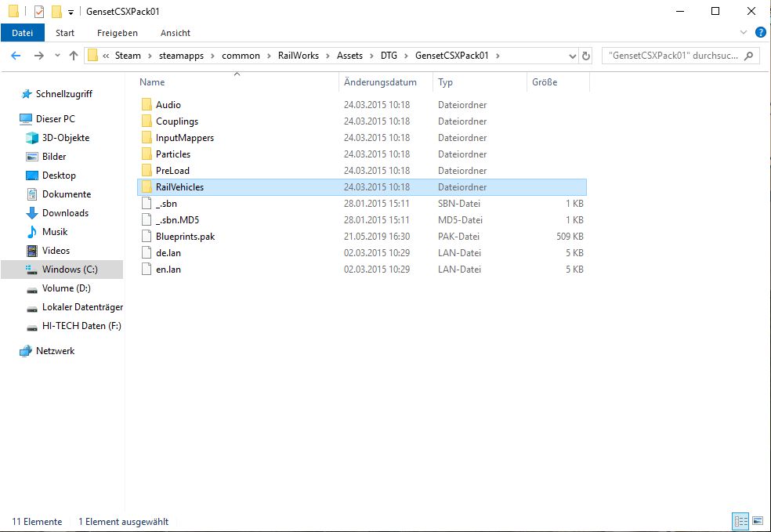
Task: Open Schnellzugriff in the navigation pane
Action: [x=64, y=94]
